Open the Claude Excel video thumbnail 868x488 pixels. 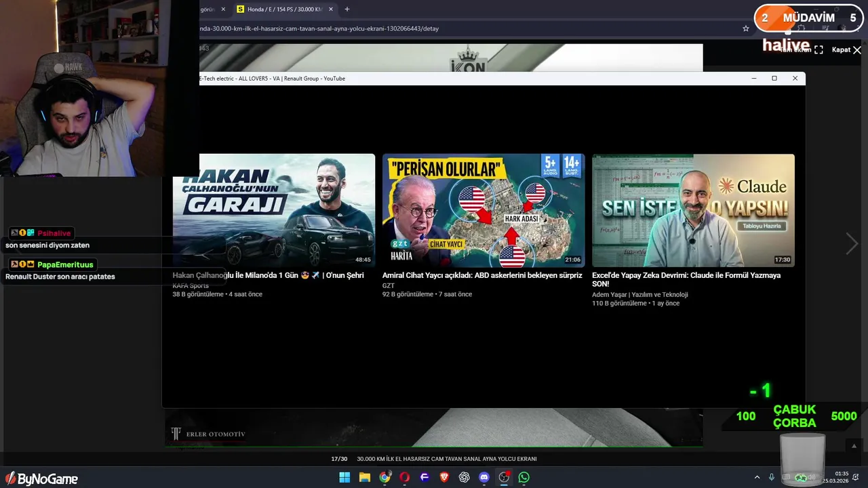693,210
